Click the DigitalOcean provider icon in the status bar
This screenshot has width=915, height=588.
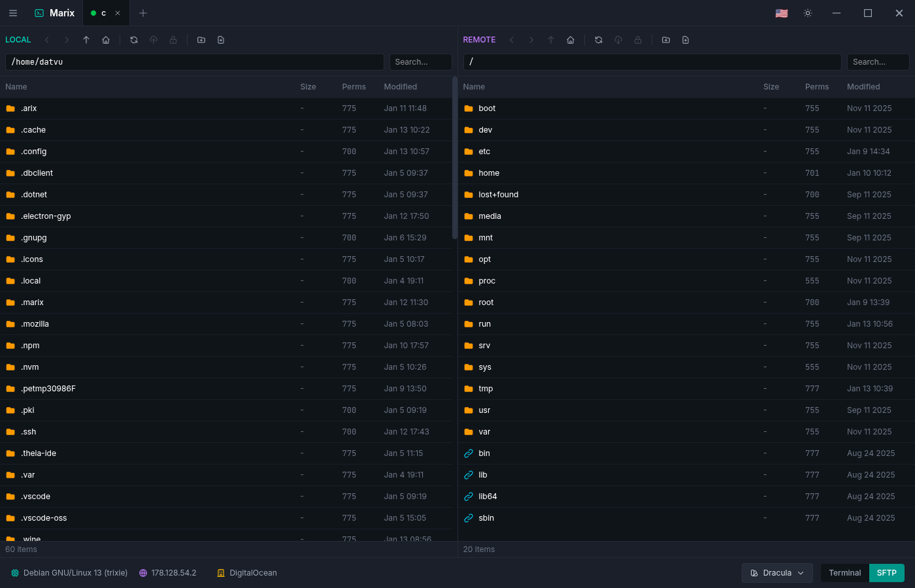(x=221, y=573)
